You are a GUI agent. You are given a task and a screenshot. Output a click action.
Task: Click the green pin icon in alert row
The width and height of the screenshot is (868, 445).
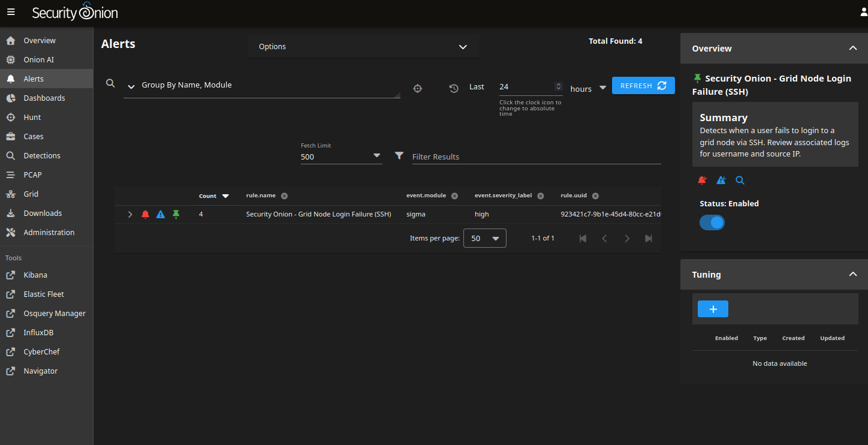pos(176,214)
